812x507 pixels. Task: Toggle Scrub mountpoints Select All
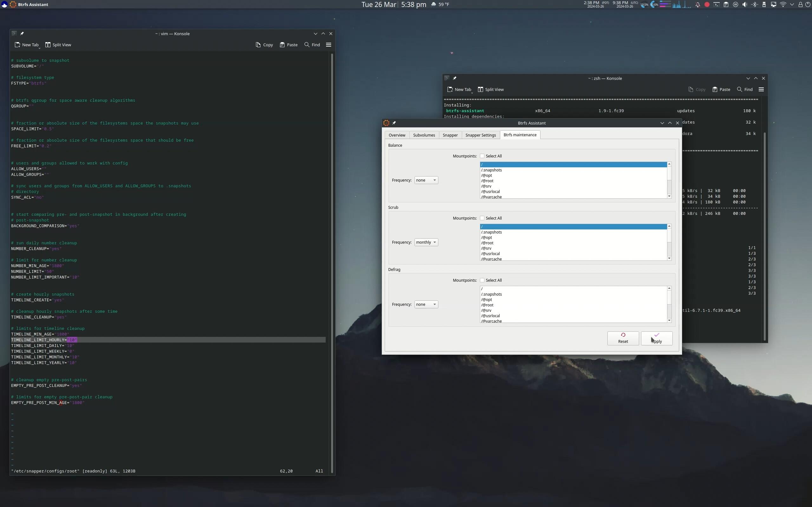point(482,218)
